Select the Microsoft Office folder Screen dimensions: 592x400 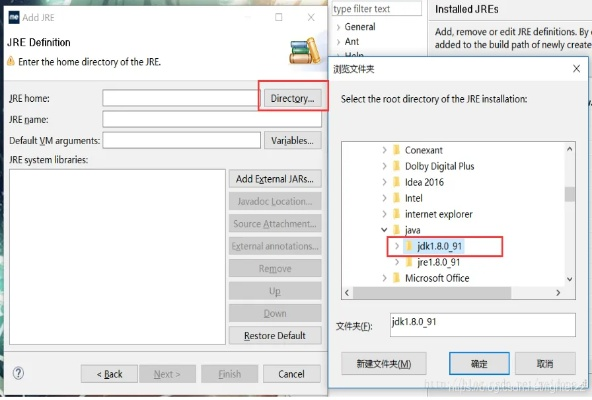click(x=431, y=278)
